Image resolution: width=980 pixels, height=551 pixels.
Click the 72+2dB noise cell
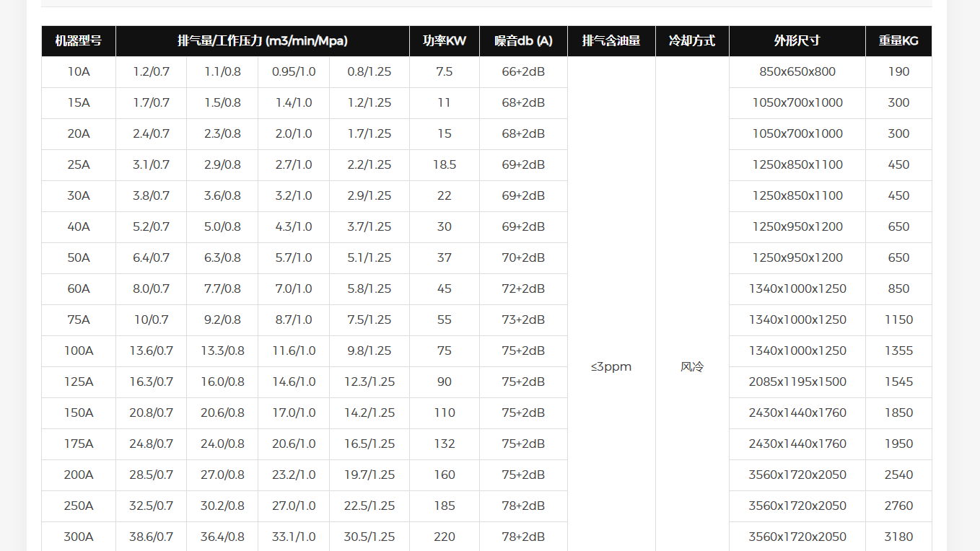tap(523, 289)
